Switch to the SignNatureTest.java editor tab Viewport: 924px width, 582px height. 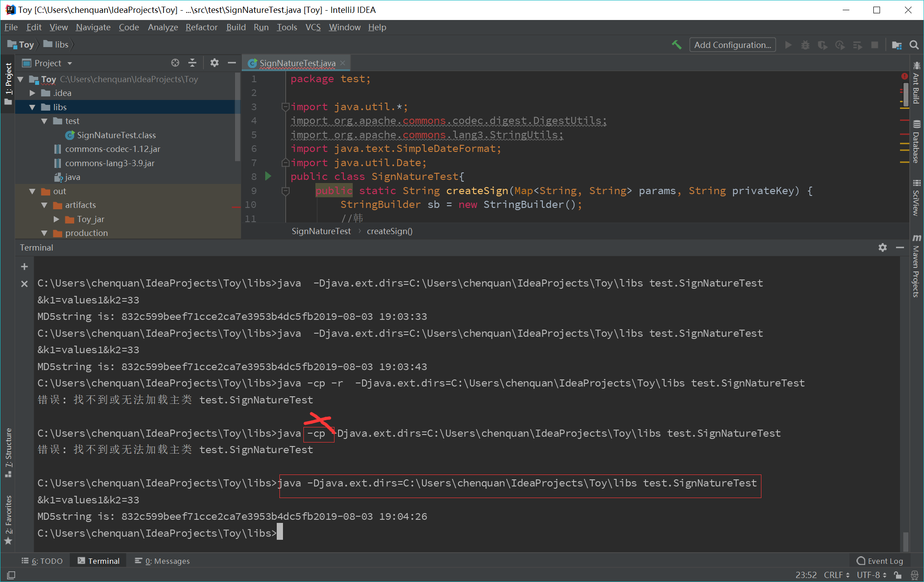coord(297,63)
